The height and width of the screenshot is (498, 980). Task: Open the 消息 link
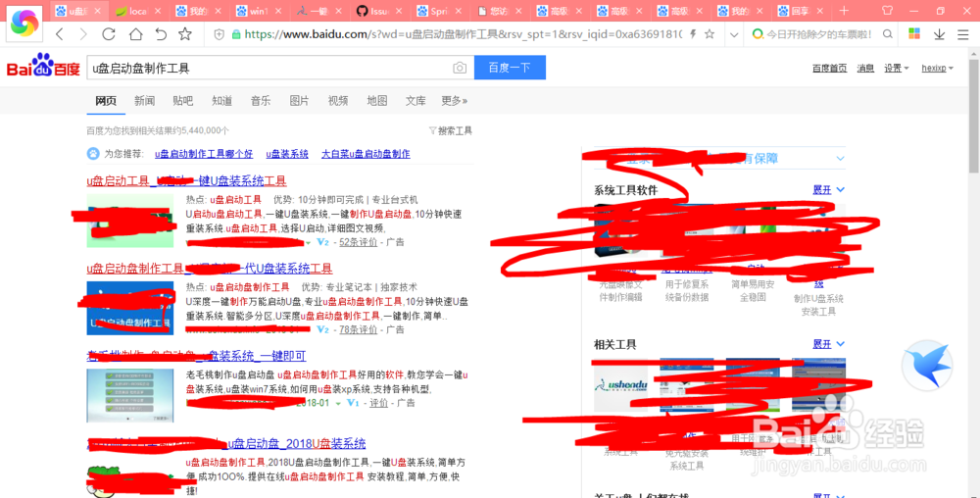pos(865,68)
